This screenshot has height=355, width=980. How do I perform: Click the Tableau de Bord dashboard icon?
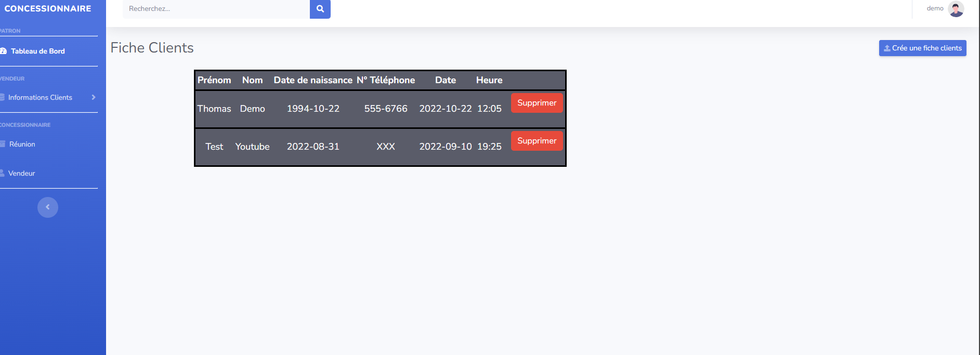pos(3,51)
